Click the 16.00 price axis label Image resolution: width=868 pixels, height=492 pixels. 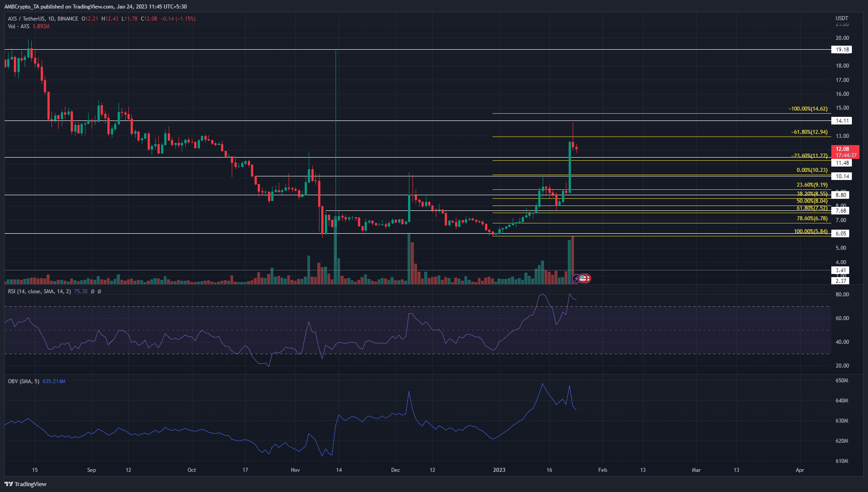[842, 94]
